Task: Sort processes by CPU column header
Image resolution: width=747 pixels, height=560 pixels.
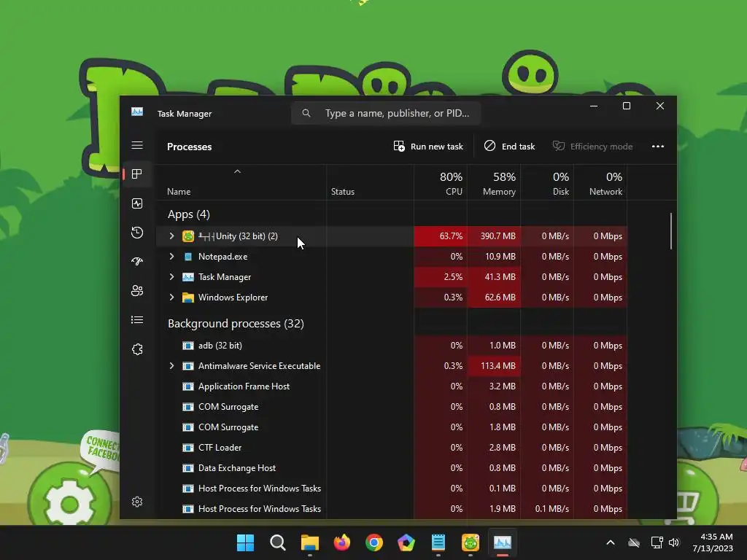Action: (x=441, y=183)
